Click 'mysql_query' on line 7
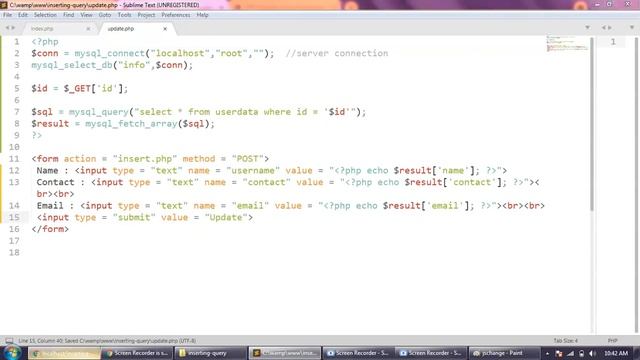 (99, 112)
